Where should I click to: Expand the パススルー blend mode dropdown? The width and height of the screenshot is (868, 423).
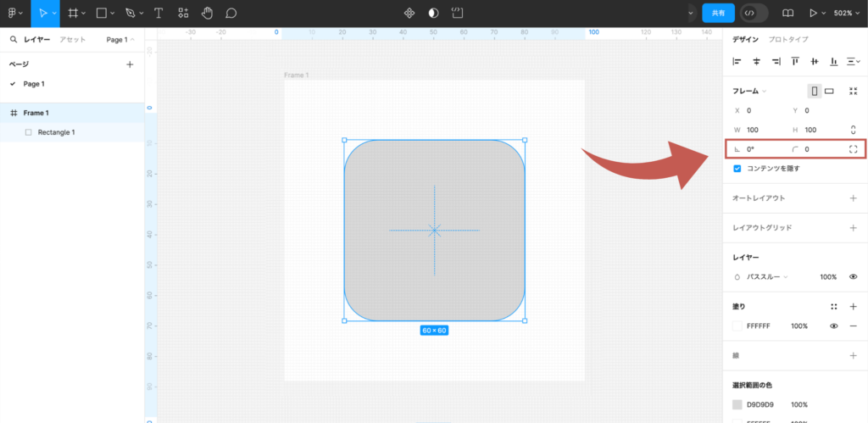click(x=767, y=276)
